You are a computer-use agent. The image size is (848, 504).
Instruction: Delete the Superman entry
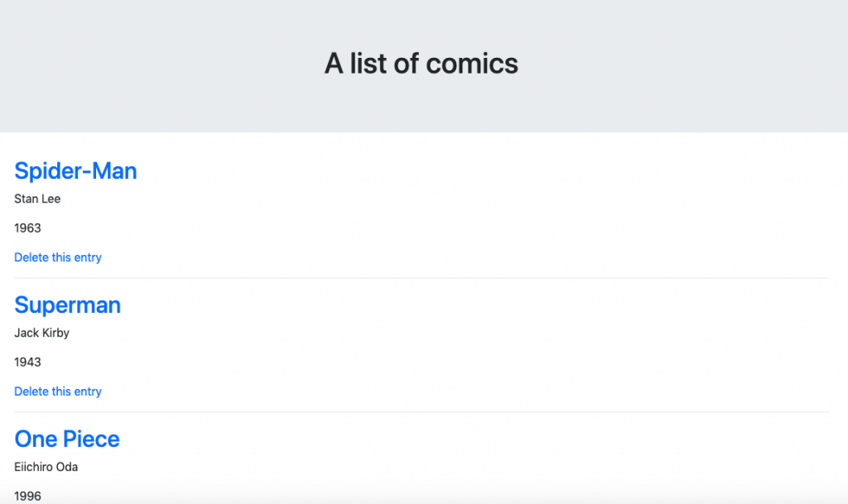coord(58,391)
